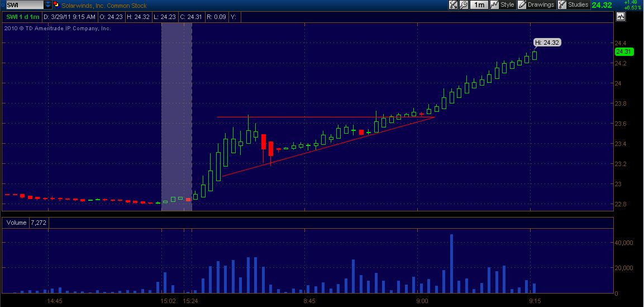Click the 22.8 price axis label

click(x=620, y=204)
